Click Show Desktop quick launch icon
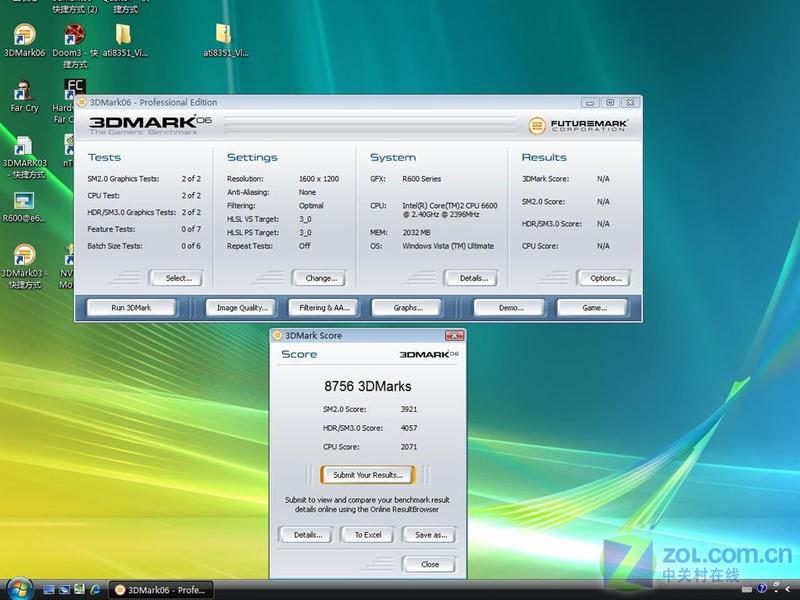The image size is (800, 600). [x=49, y=589]
